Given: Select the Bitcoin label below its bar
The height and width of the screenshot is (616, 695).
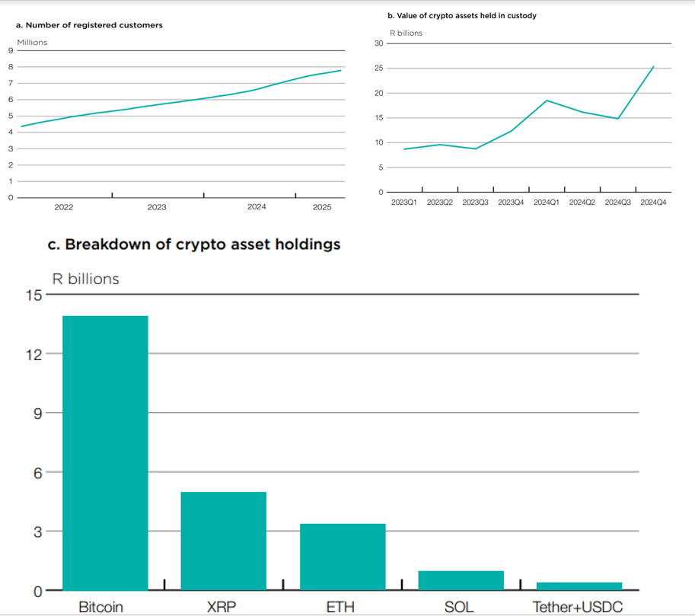Looking at the screenshot, I should 100,607.
